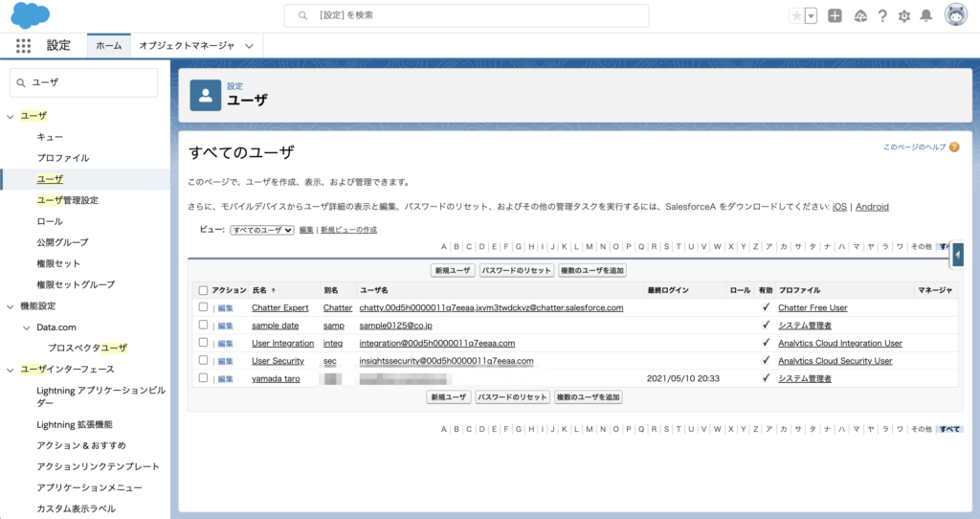Click the bottom 複数のユーザを追加 button

coord(589,397)
